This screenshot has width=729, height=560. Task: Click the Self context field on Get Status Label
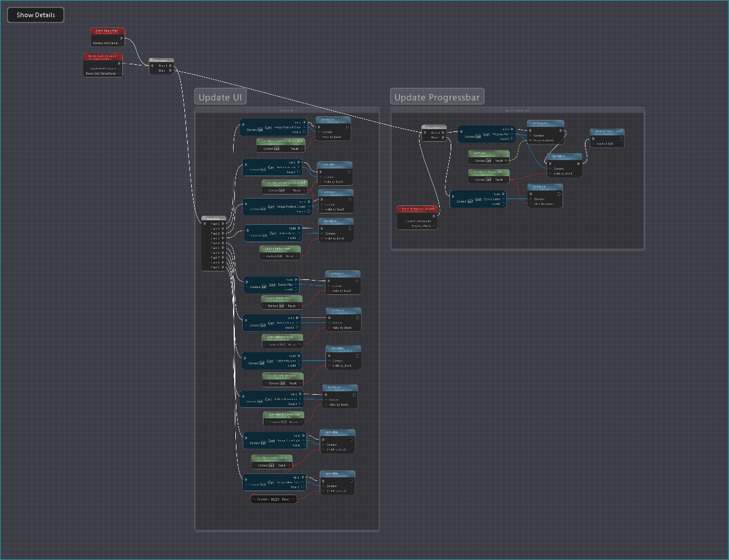click(470, 201)
